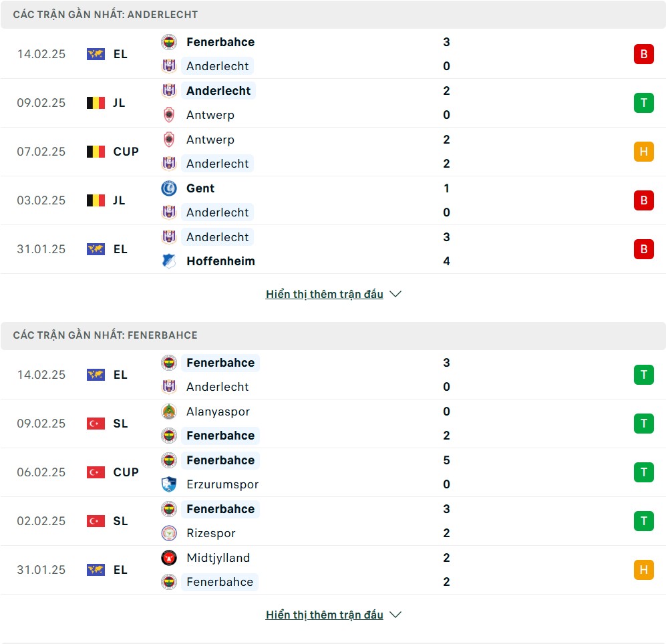666x644 pixels.
Task: Click the green T badge for Anderlecht–Antwerp win
Action: pyautogui.click(x=643, y=103)
